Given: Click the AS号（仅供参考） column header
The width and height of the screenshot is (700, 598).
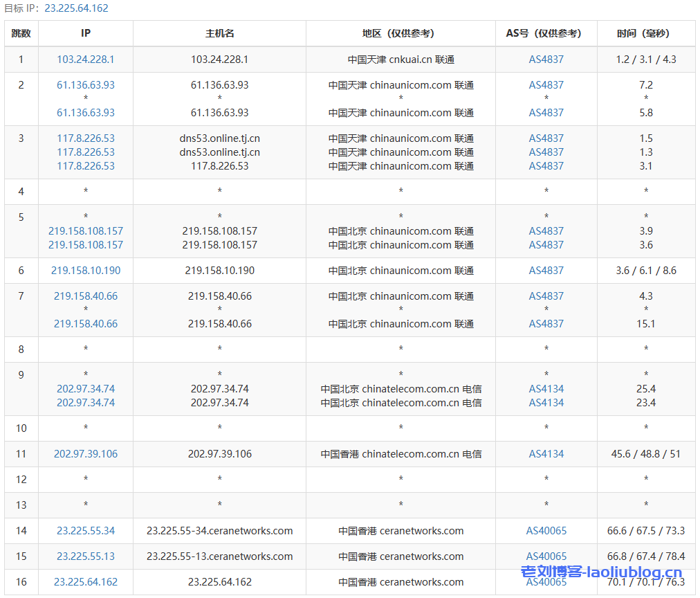Looking at the screenshot, I should click(546, 33).
